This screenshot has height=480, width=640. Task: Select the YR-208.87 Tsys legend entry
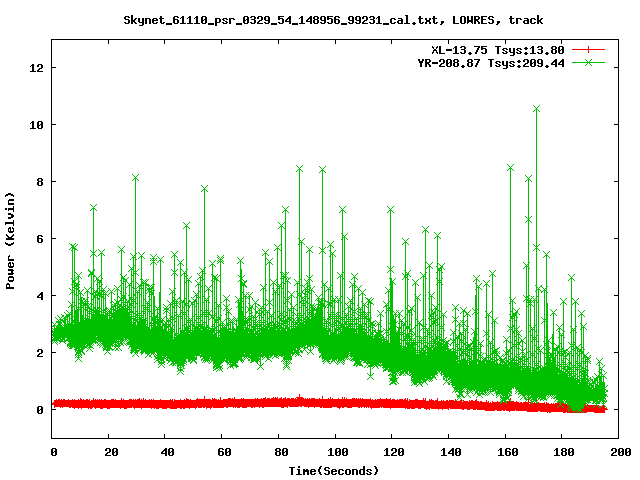[x=491, y=62]
